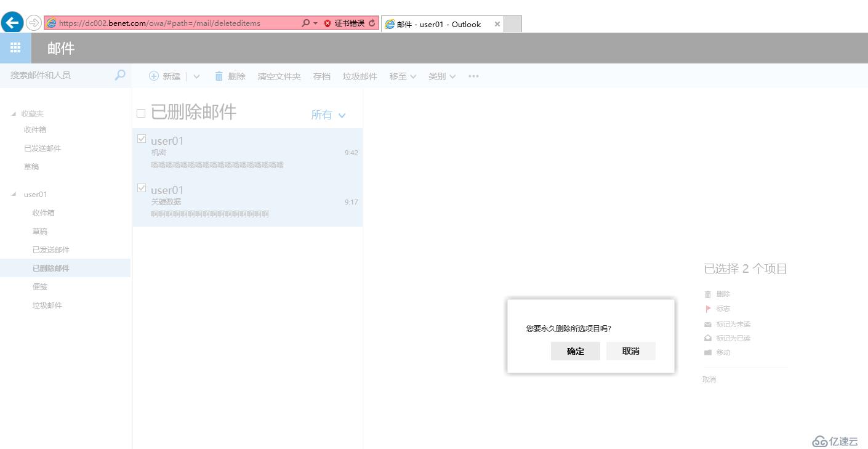Select the 已删除邮件 folder in the tree

(65, 268)
